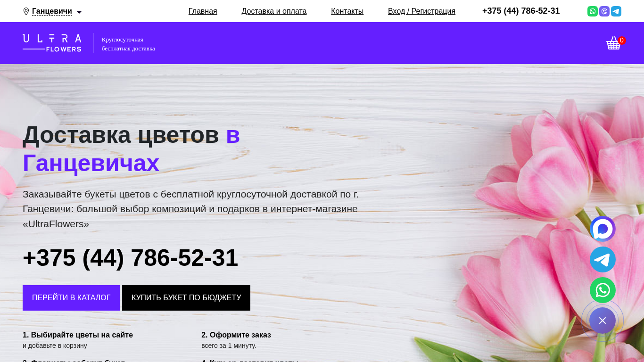Go to the Главная menu item

203,11
